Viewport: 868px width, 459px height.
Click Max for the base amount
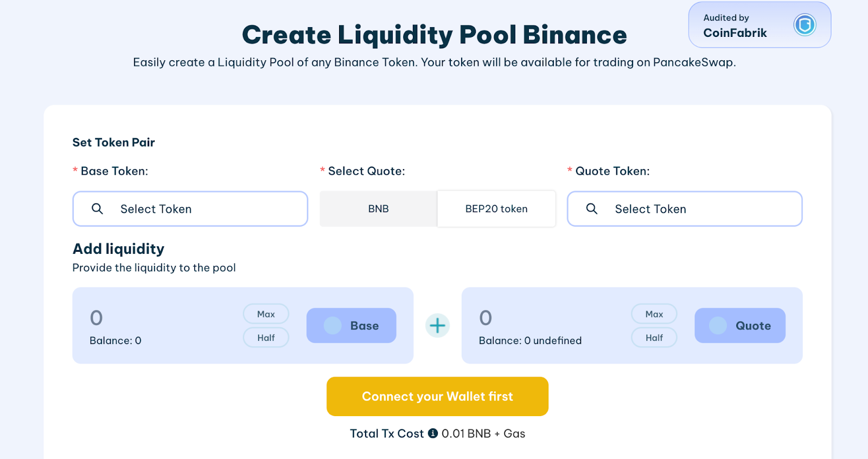[x=266, y=314]
